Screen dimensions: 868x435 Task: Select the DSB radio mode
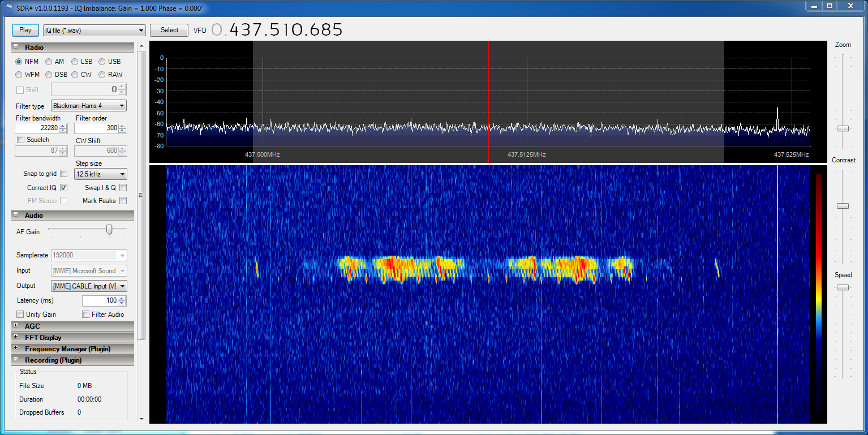point(49,75)
